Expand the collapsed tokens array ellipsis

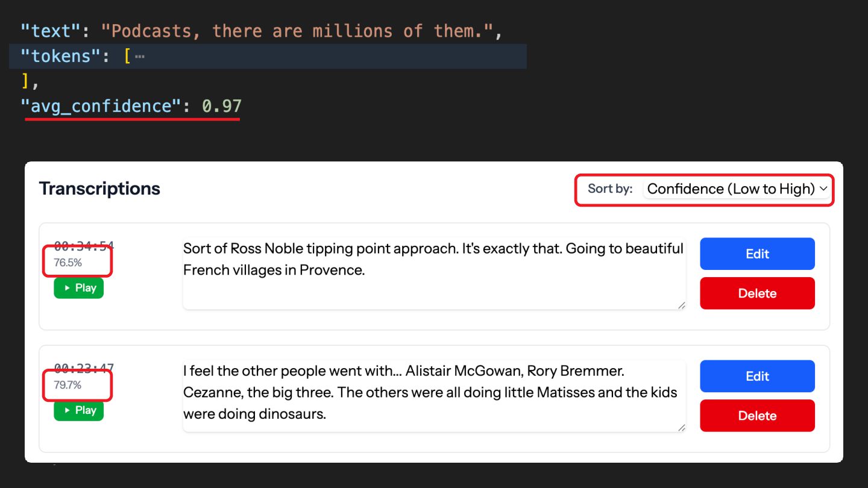tap(140, 57)
